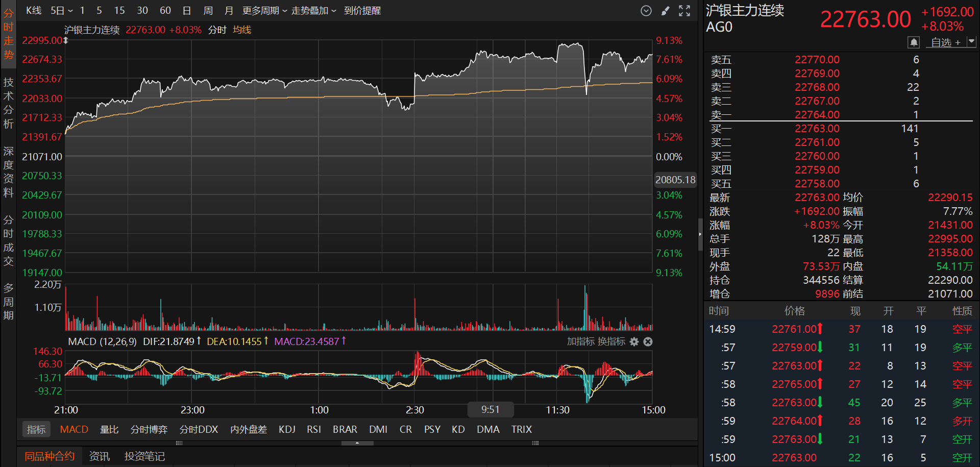Expand chart to fullscreen view

[x=684, y=11]
